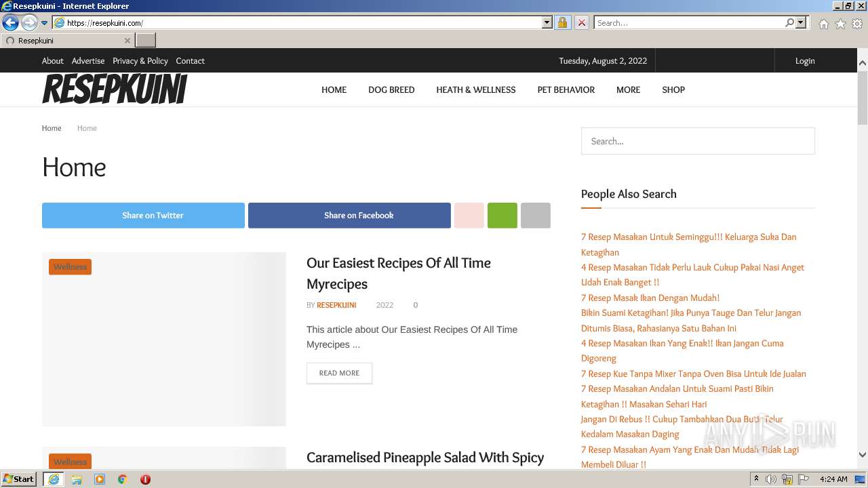Screen dimensions: 868x488
Task: Click the page scrollbar down arrow
Action: pos(862,455)
